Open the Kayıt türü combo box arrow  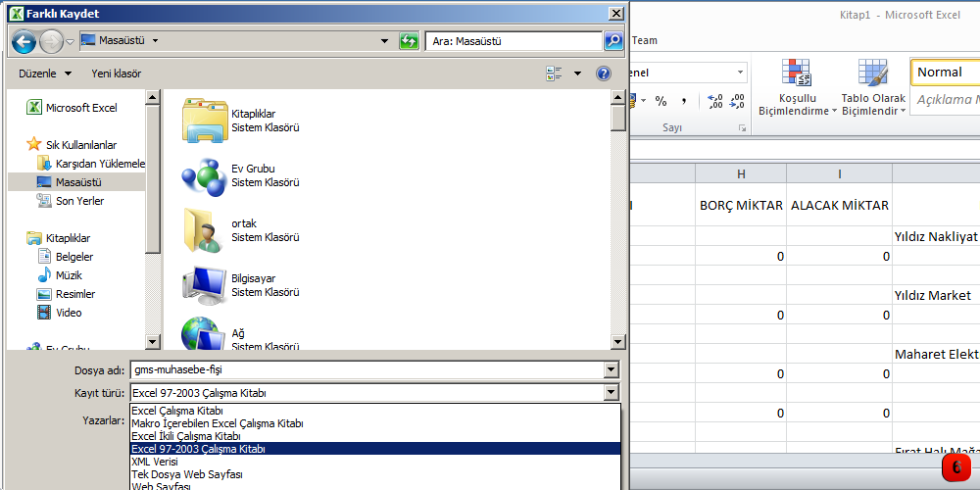pos(612,393)
